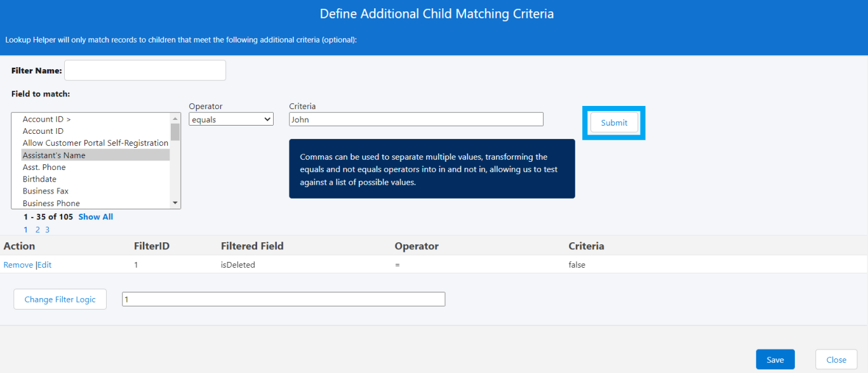This screenshot has height=373, width=868.
Task: Select 'Birthdate' in the field list
Action: (x=39, y=180)
